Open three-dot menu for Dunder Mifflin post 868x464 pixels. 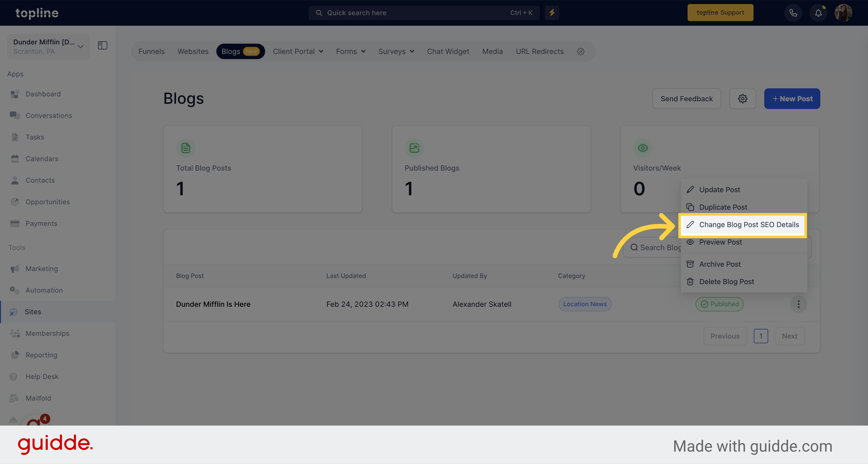pyautogui.click(x=799, y=304)
